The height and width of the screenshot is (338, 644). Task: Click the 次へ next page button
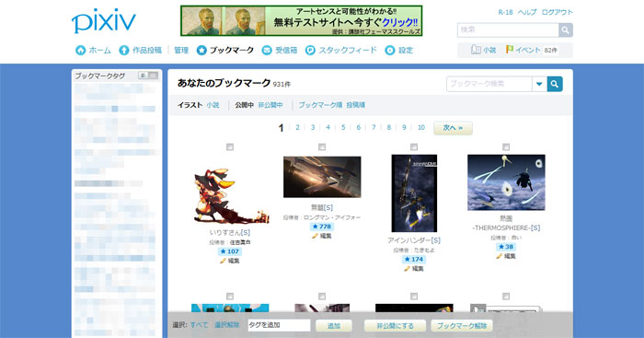pos(453,128)
